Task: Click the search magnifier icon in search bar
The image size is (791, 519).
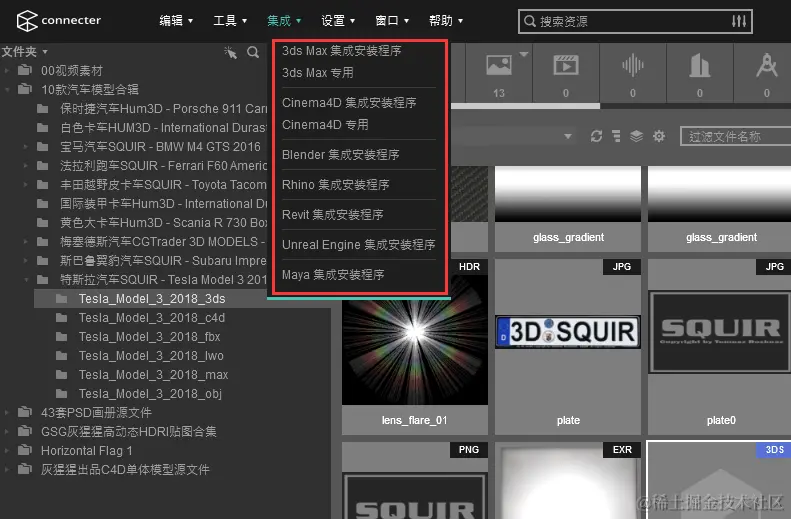Action: tap(530, 21)
